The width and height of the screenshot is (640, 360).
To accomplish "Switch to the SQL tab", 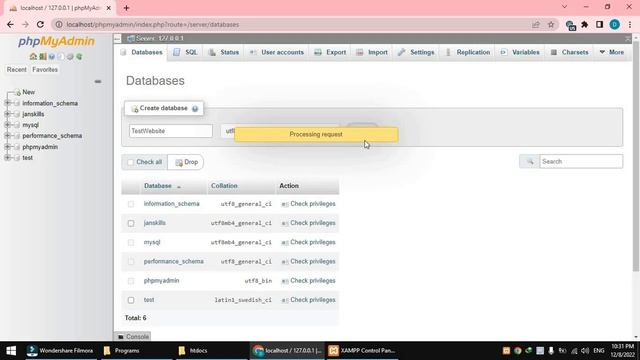I will coord(185,52).
